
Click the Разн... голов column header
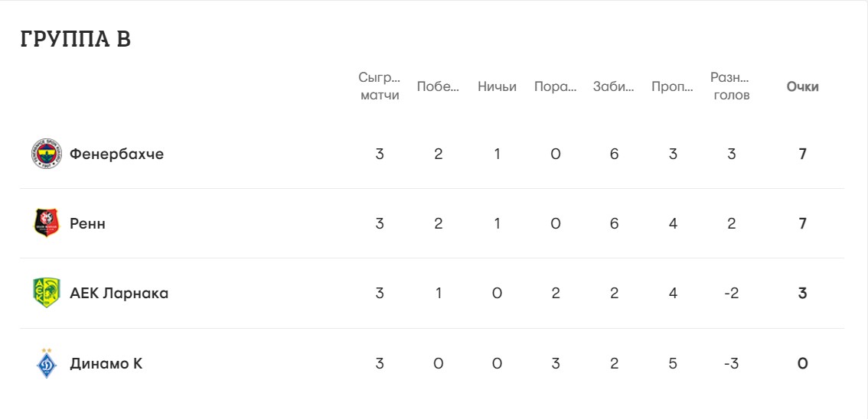[x=731, y=86]
